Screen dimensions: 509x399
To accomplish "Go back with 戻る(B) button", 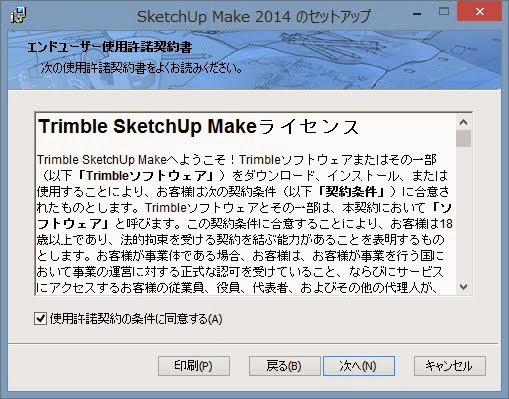I will point(284,366).
